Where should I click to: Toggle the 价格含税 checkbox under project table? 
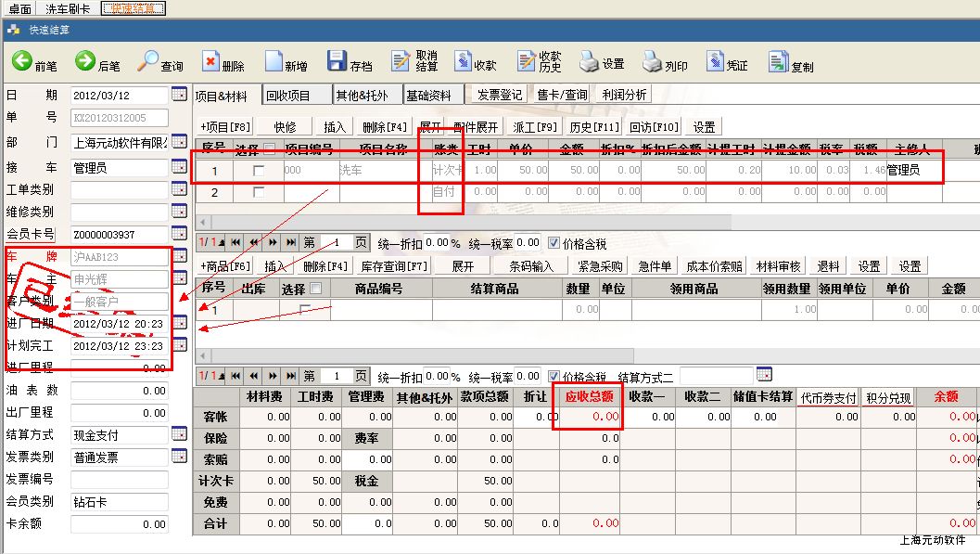[554, 243]
